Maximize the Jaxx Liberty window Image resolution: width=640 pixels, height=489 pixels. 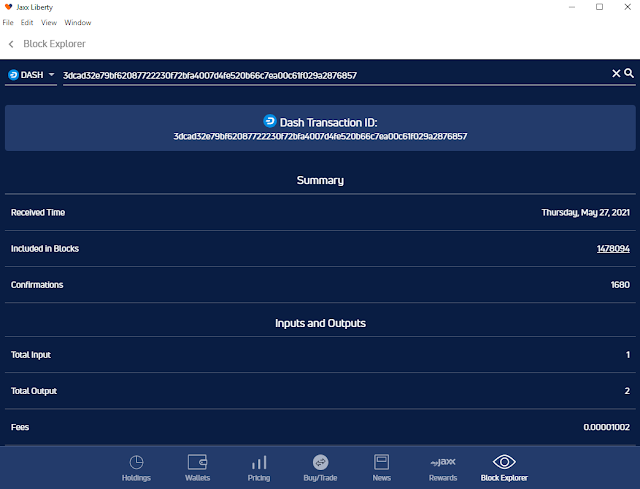(x=599, y=7)
